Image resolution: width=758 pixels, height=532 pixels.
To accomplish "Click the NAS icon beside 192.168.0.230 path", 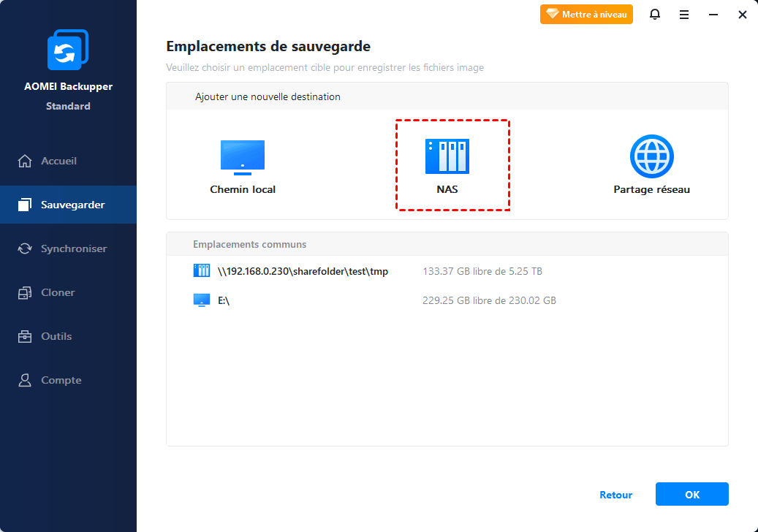I will point(202,270).
